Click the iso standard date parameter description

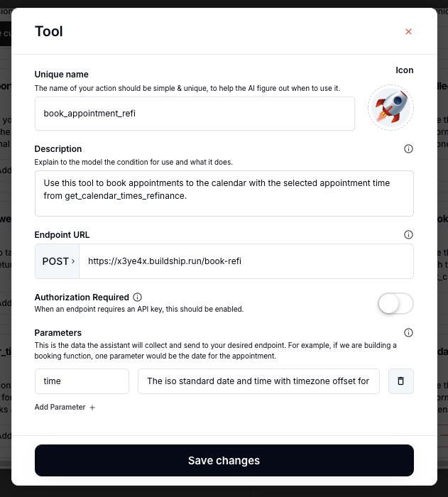[x=258, y=381]
